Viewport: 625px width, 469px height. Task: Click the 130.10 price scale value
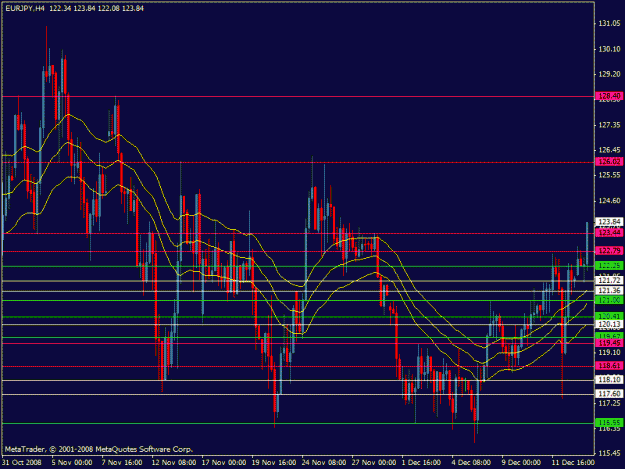click(609, 49)
